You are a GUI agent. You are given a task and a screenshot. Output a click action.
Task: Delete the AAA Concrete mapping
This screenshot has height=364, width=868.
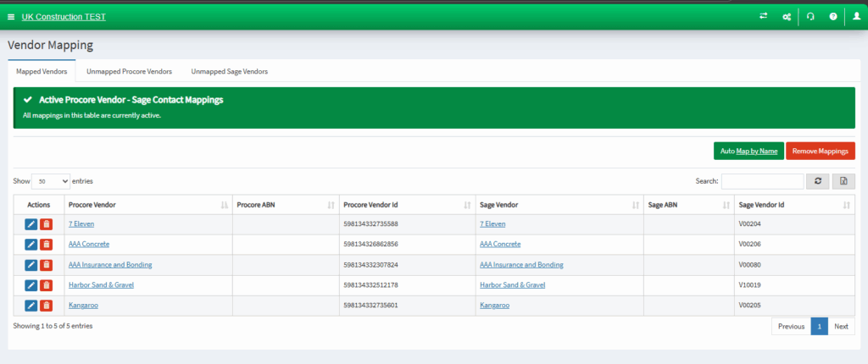pos(47,245)
